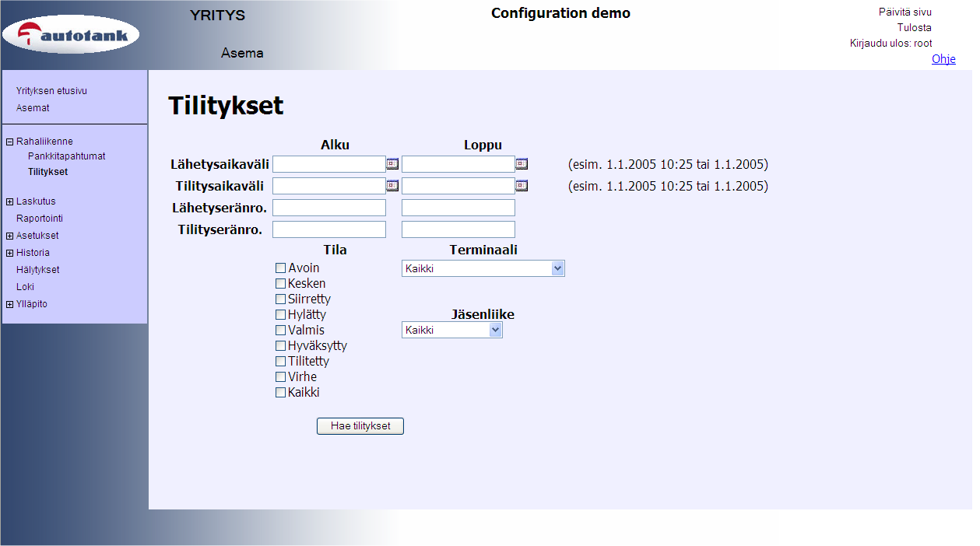Go to Asemat page
Viewport: 980px width, 546px height.
pos(33,108)
